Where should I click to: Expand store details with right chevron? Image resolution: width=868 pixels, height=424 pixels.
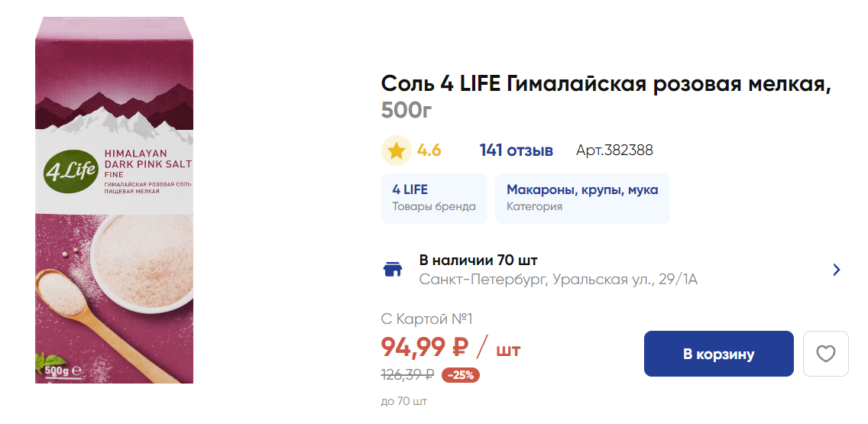837,270
